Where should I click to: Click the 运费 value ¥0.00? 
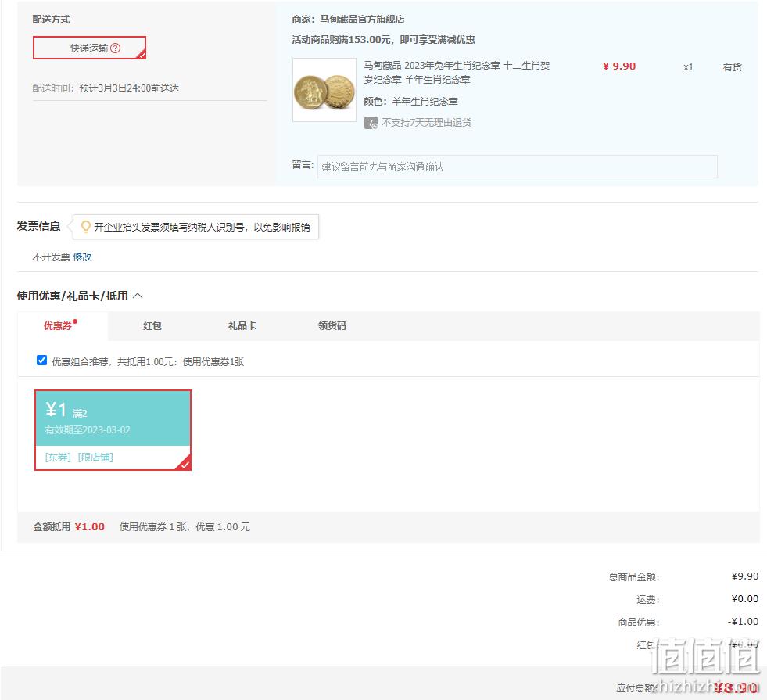tap(745, 599)
